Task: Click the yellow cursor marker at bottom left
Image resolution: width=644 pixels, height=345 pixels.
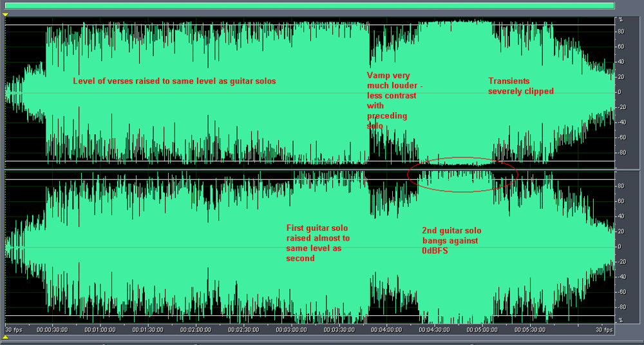Action: pyautogui.click(x=5, y=339)
